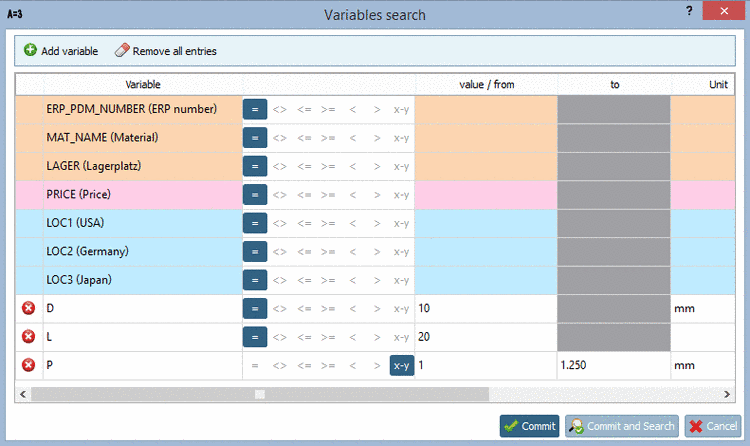750x446 pixels.
Task: Remove the P variable row with red X
Action: pyautogui.click(x=29, y=365)
